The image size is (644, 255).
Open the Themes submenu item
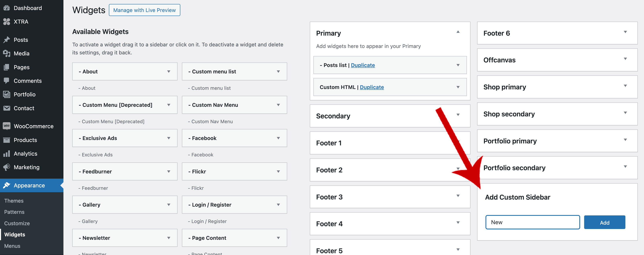point(14,201)
